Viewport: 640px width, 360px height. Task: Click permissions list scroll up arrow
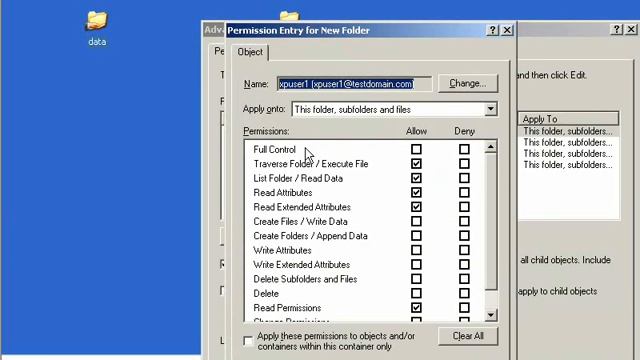pos(491,147)
